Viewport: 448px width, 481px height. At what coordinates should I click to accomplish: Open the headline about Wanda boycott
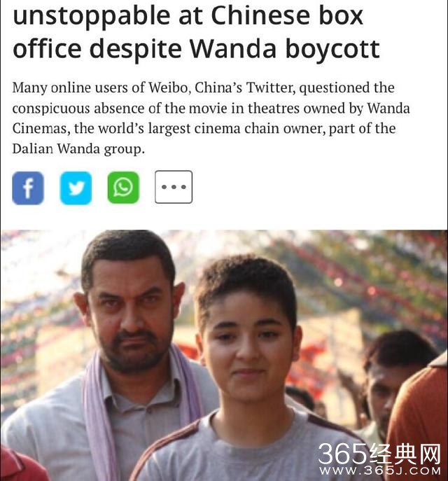pos(196,32)
